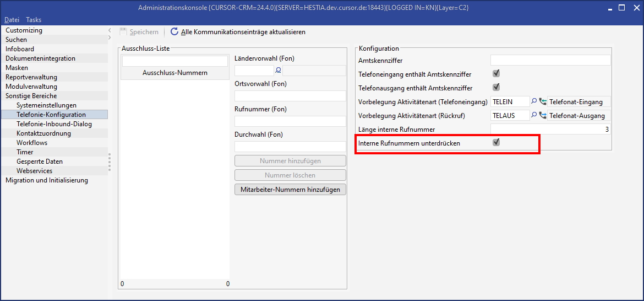Expand sidebar with the right chevron arrow
644x301 pixels.
tap(110, 38)
